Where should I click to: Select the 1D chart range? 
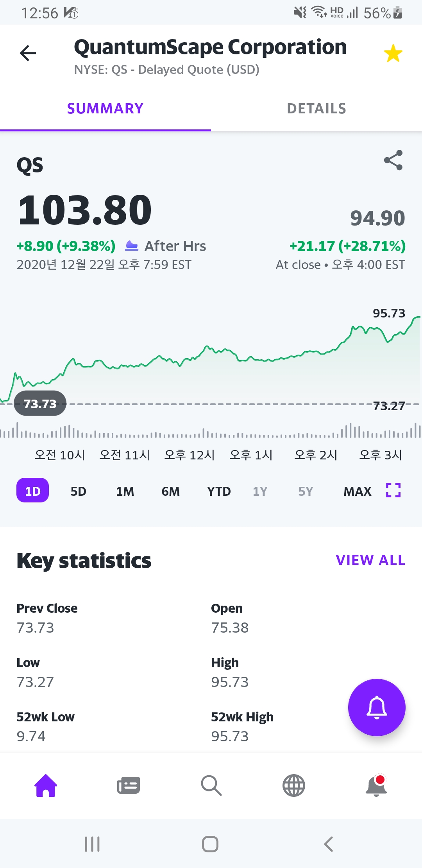click(x=32, y=491)
